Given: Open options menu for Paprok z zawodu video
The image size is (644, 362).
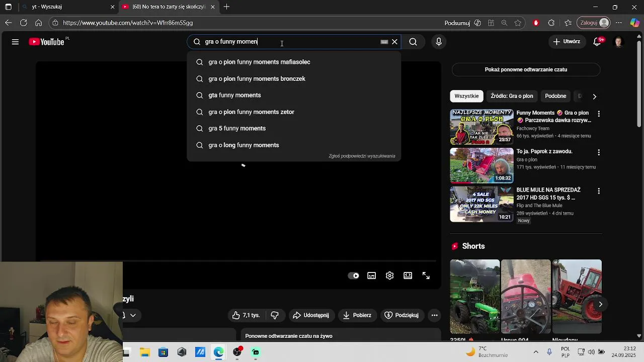Looking at the screenshot, I should click(599, 152).
